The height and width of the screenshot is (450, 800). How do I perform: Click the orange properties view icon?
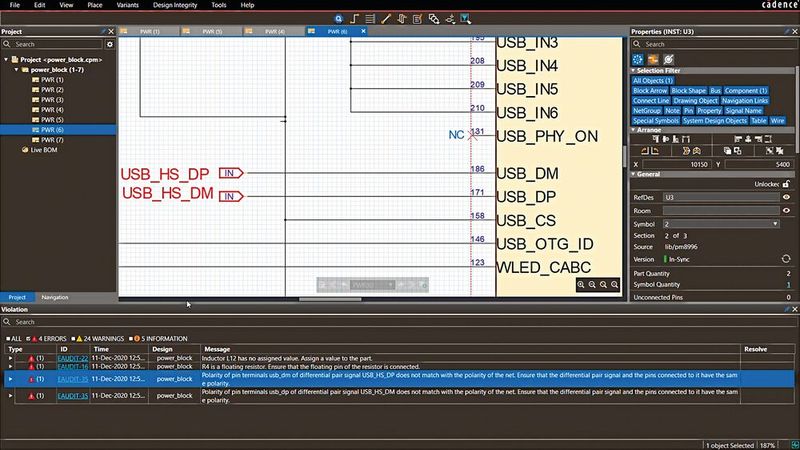[x=653, y=59]
